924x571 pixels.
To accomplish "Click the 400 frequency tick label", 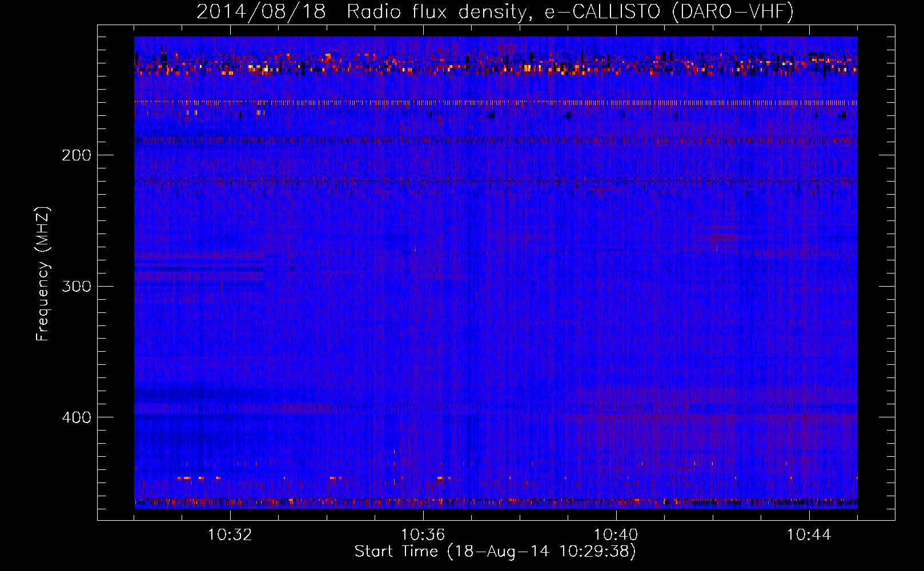I will (x=77, y=417).
